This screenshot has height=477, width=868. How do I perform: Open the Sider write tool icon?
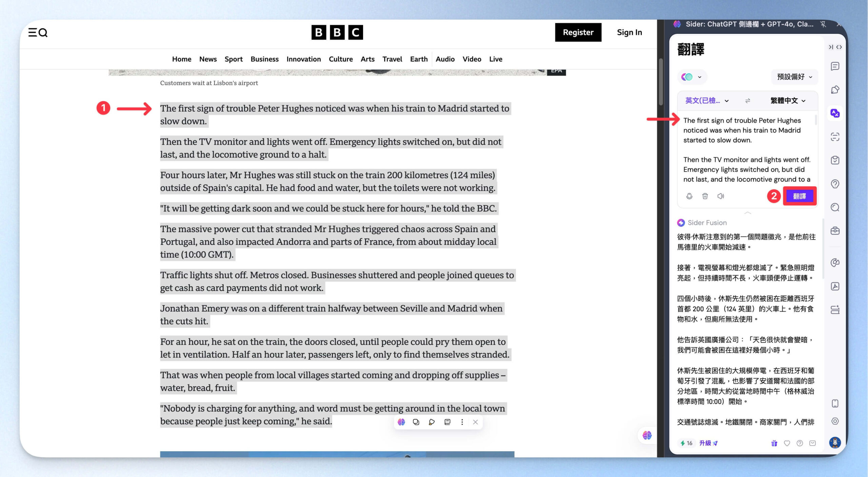(x=835, y=90)
